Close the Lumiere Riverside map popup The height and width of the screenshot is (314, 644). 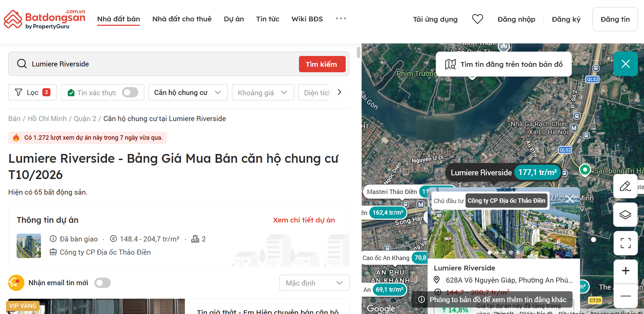(x=570, y=199)
